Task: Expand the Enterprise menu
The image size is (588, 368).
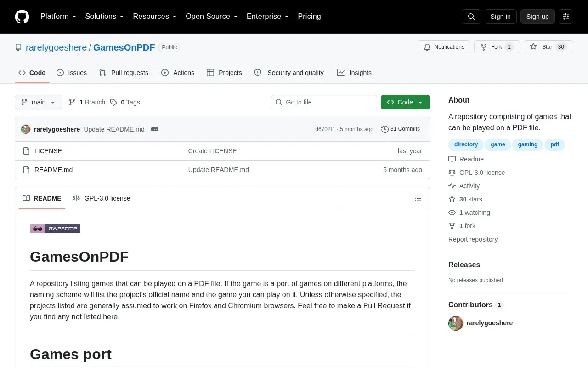Action: [x=268, y=17]
